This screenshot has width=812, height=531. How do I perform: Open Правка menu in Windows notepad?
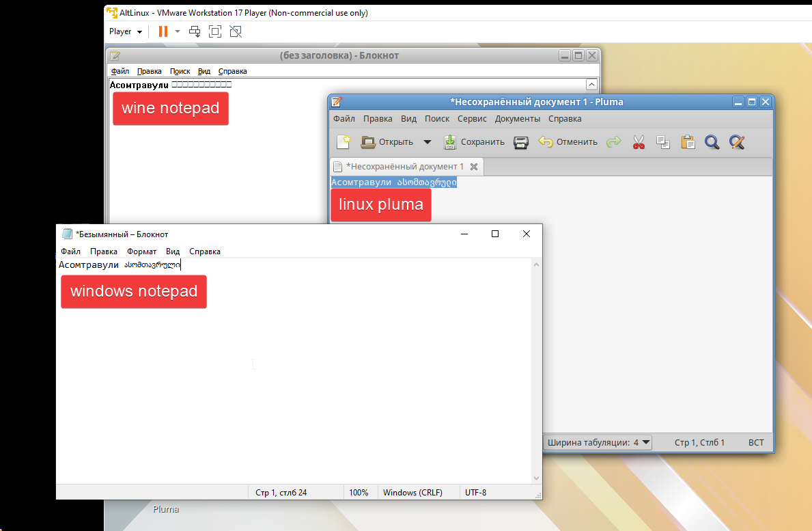coord(104,251)
